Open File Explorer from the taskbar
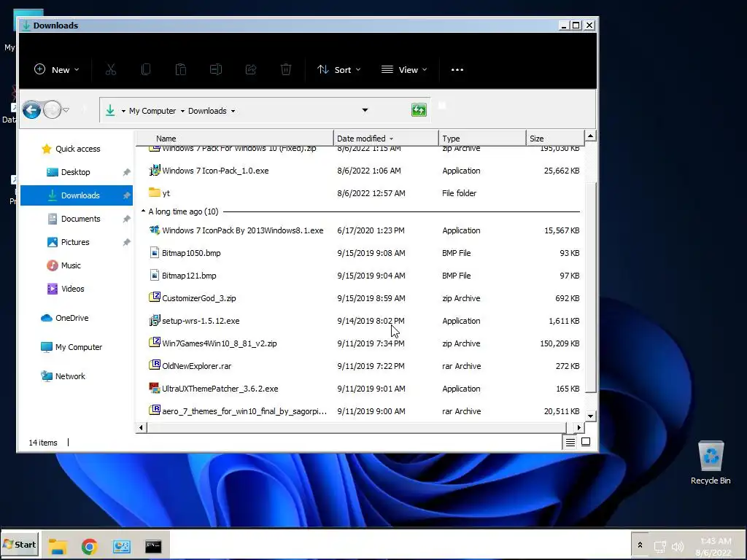The image size is (747, 560). click(x=58, y=545)
